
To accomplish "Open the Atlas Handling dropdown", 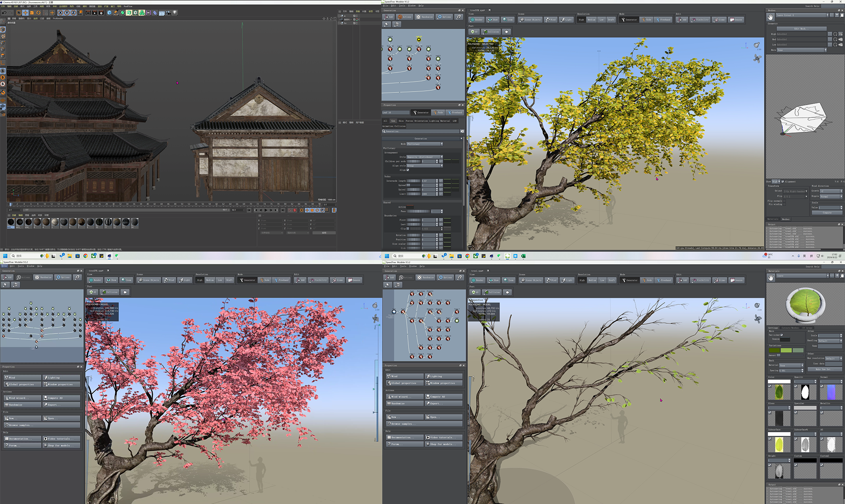I will pyautogui.click(x=830, y=341).
